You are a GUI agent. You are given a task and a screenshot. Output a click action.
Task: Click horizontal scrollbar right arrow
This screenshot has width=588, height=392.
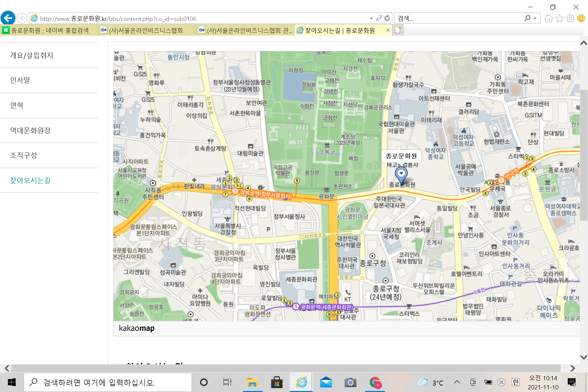click(572, 368)
